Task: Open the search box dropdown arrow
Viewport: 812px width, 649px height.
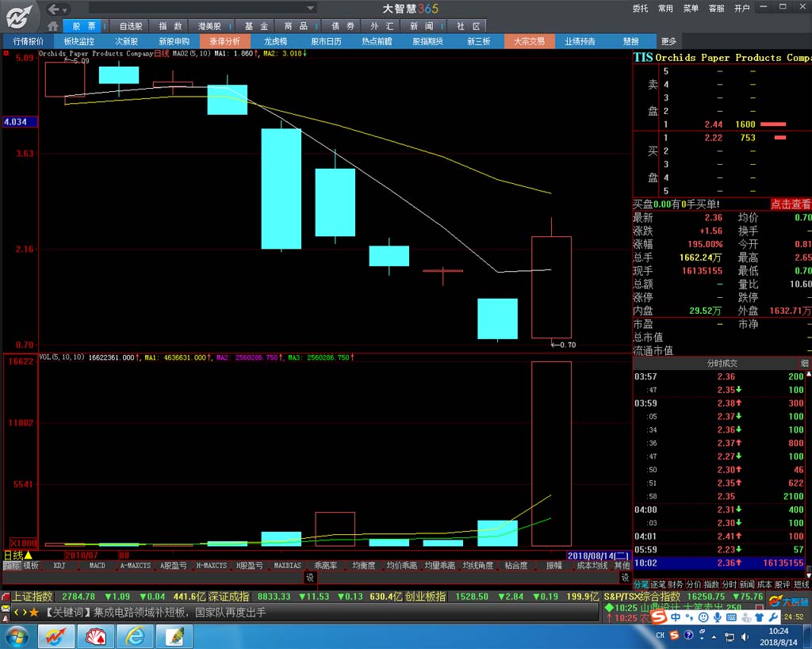Action: pos(310,8)
